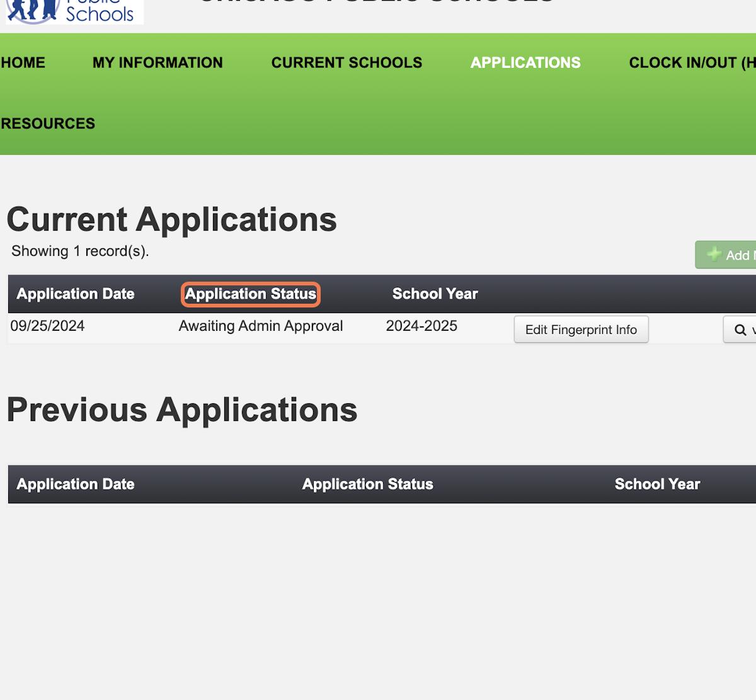This screenshot has width=756, height=700.
Task: Click Edit Fingerprint Info button
Action: (x=581, y=330)
